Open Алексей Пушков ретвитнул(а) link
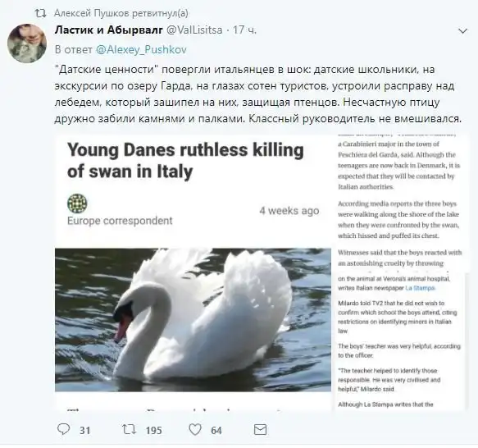Viewport: 478px width, 448px height. pyautogui.click(x=121, y=13)
